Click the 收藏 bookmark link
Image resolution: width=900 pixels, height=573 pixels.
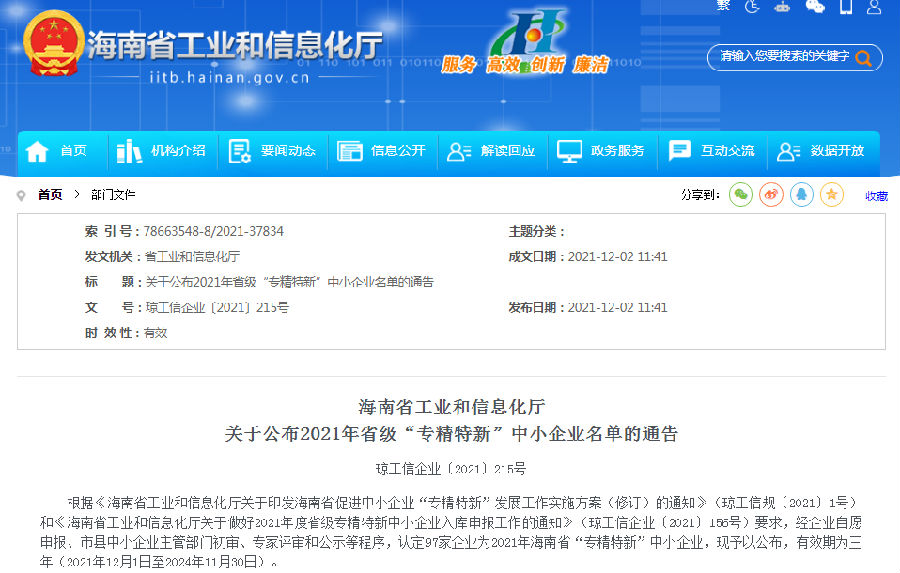coord(876,196)
